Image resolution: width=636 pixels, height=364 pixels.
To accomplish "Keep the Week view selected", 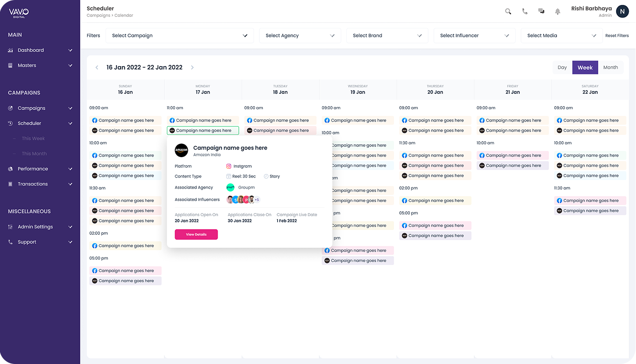I will pos(585,67).
